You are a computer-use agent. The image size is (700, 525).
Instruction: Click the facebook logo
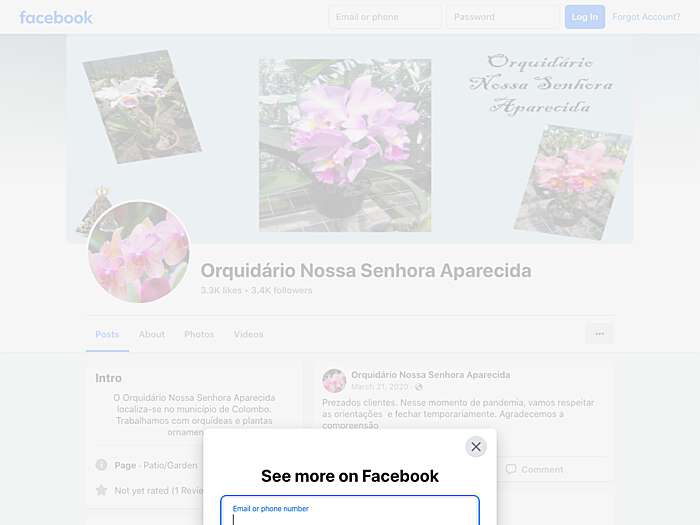pyautogui.click(x=56, y=17)
